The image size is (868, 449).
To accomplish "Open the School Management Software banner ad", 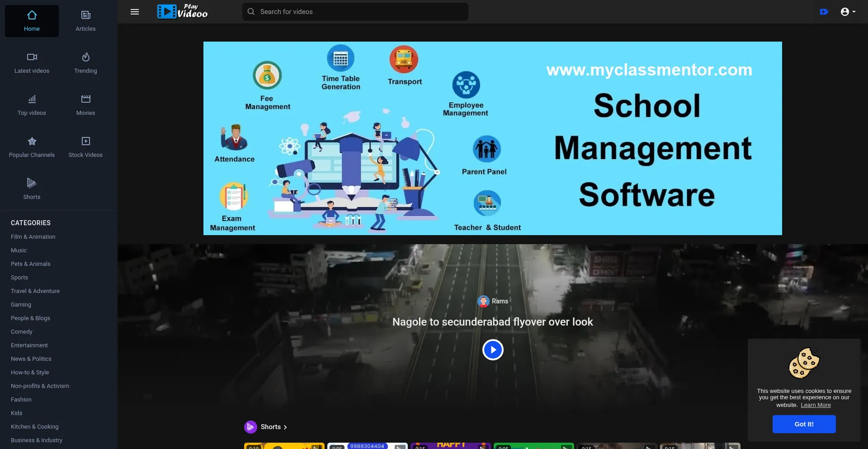I will [493, 138].
